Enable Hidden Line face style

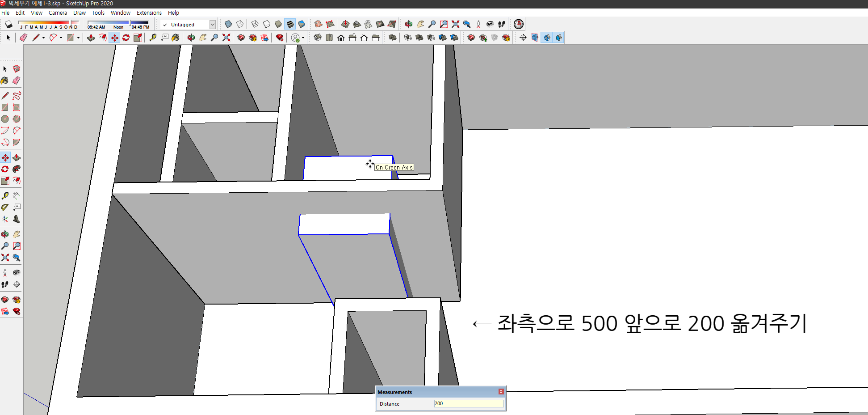click(267, 24)
